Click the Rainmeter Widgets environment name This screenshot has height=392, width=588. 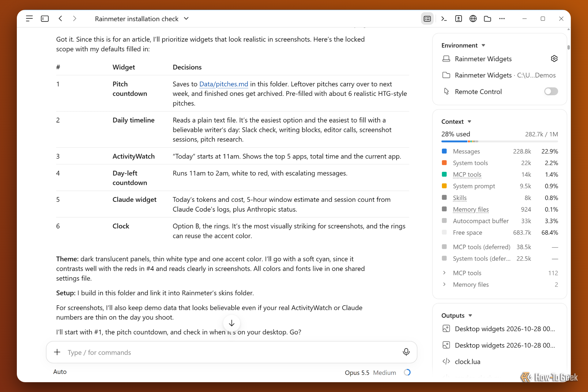tap(483, 59)
